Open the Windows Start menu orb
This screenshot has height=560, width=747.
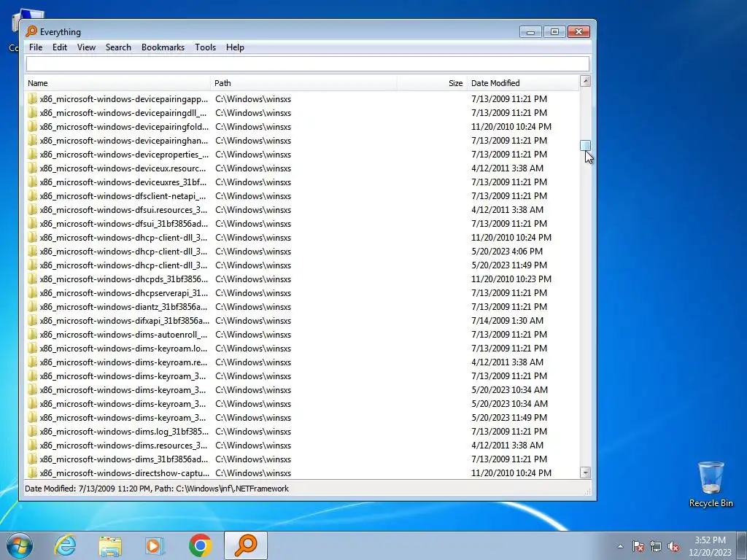tap(20, 545)
